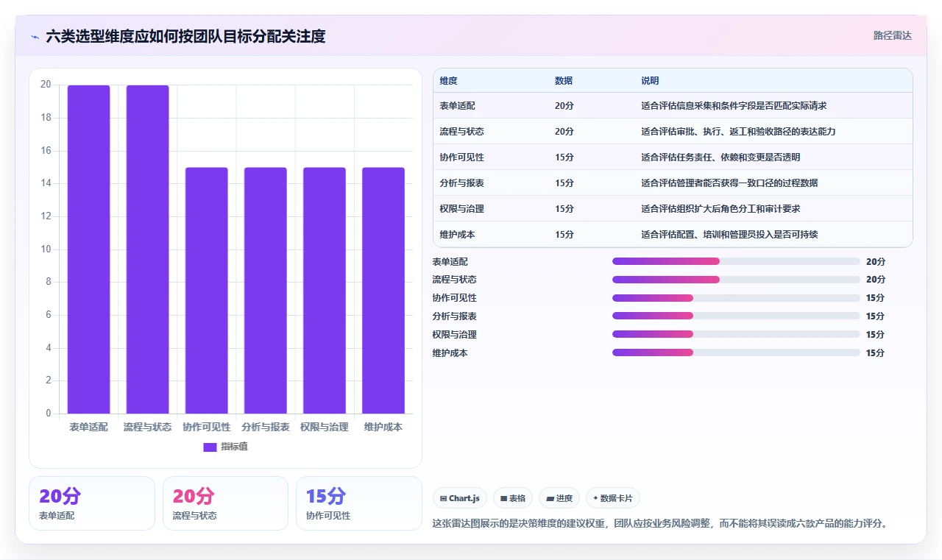Click the x-axis label 分析与报表
The image size is (942, 560).
point(266,427)
